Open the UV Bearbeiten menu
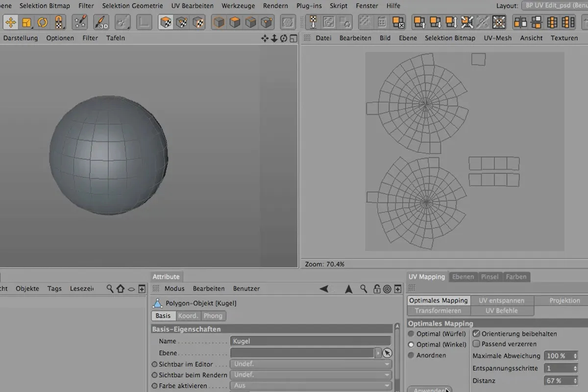Image resolution: width=588 pixels, height=392 pixels. [x=193, y=6]
